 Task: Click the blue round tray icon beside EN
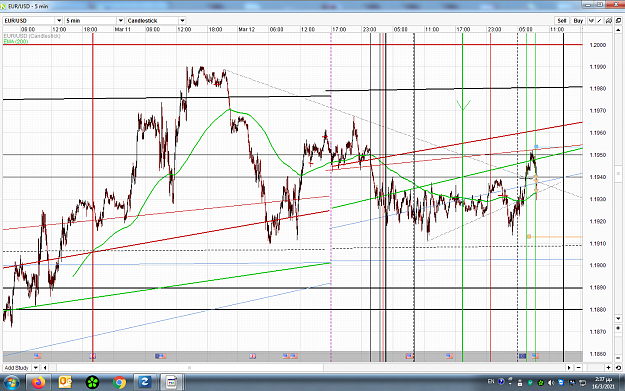(x=502, y=382)
